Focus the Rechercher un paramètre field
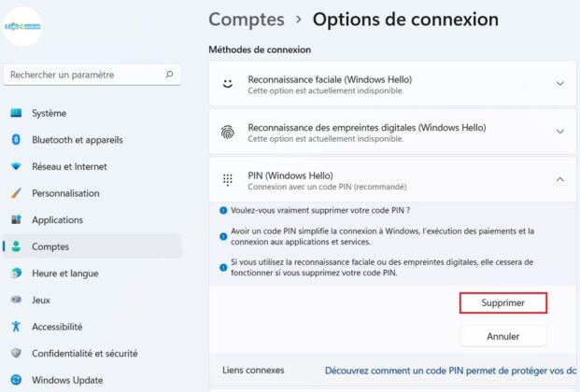Screen dimensions: 580x392 coord(82,75)
